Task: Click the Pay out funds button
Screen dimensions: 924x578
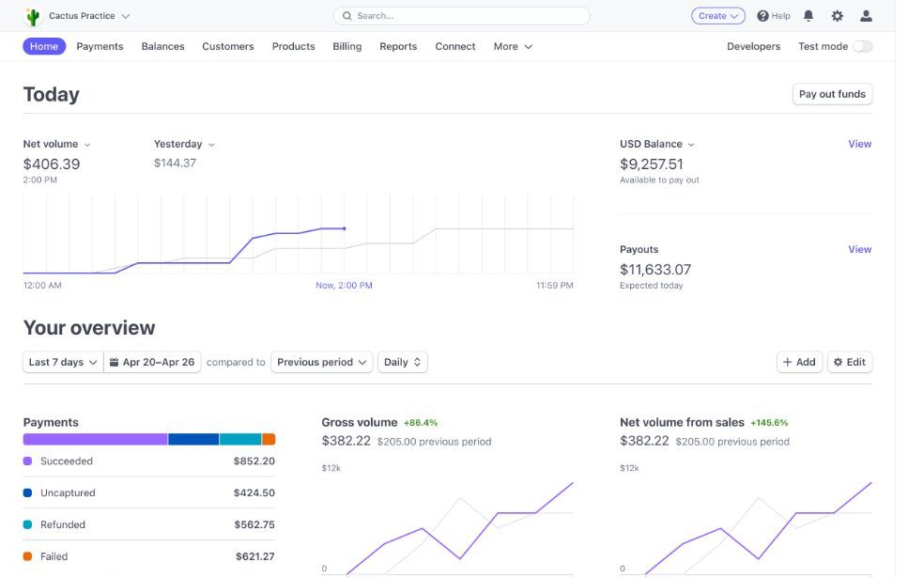Action: point(832,94)
